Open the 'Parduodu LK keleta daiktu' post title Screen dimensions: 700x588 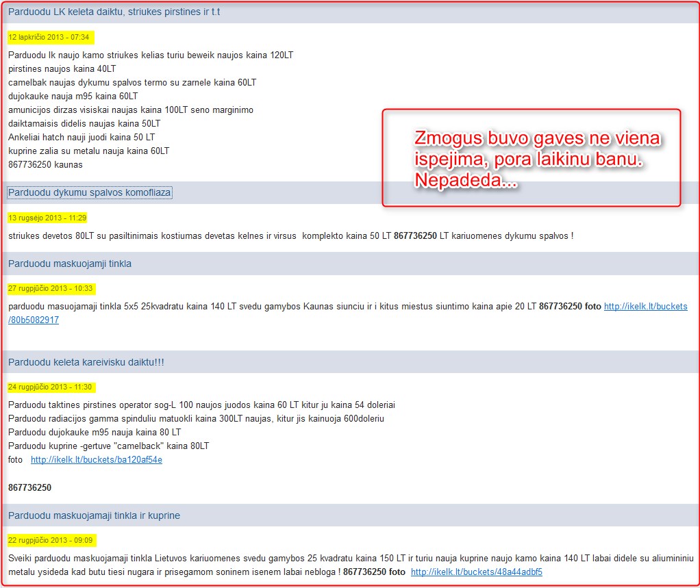click(114, 12)
